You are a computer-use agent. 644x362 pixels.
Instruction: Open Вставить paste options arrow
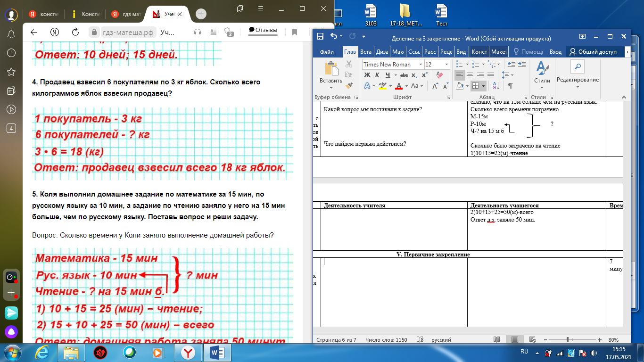coord(331,87)
